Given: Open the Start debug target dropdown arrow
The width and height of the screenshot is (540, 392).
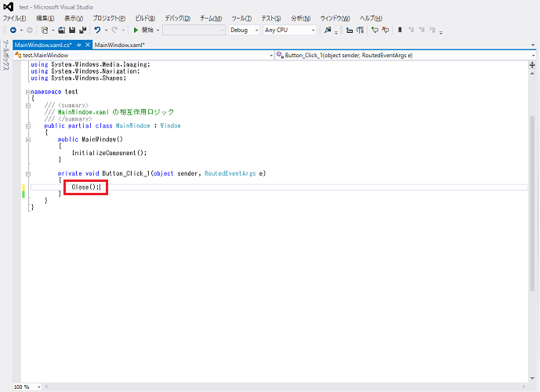Looking at the screenshot, I should point(158,31).
